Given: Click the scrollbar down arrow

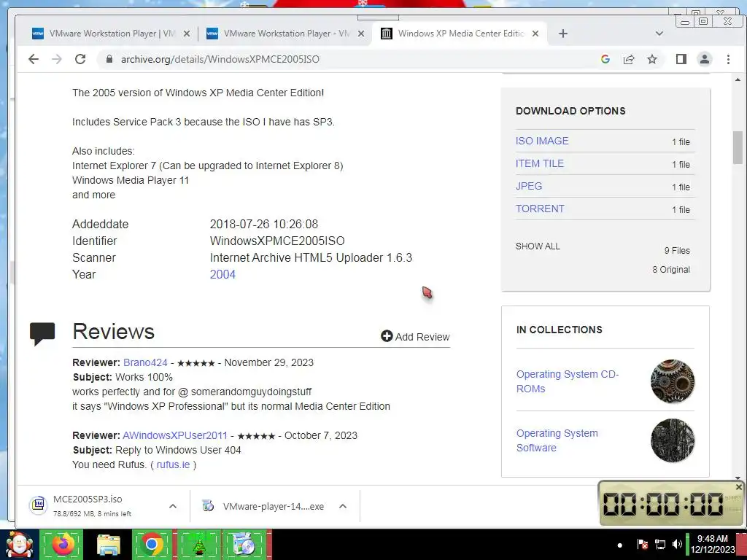Looking at the screenshot, I should [x=738, y=478].
